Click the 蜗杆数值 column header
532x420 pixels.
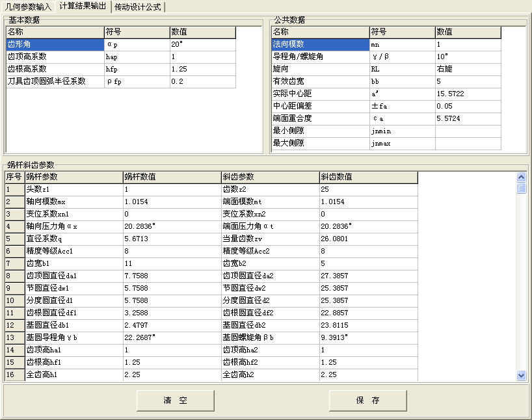coord(172,177)
